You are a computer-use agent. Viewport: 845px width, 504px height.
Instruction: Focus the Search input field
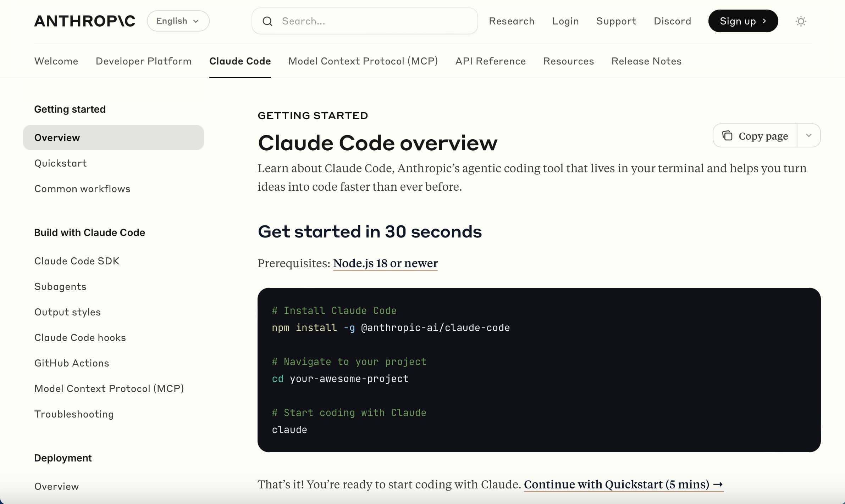coord(365,21)
